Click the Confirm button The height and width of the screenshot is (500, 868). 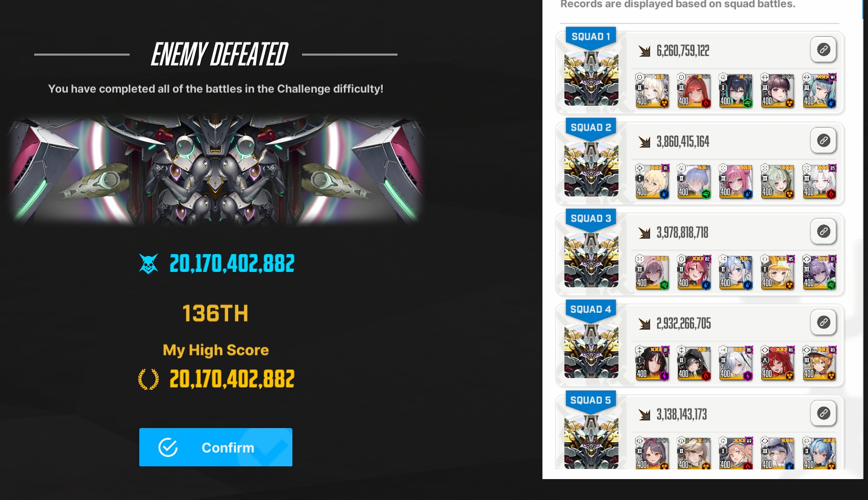pyautogui.click(x=216, y=447)
